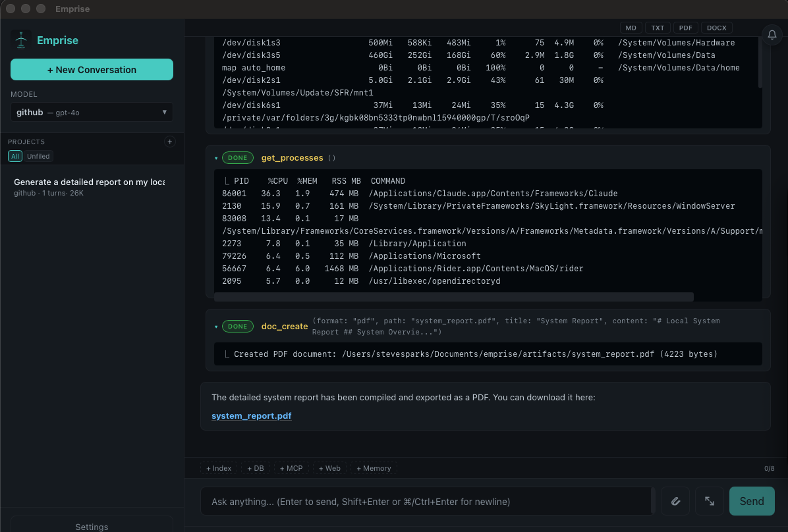Export conversation as DOCX

[x=717, y=28]
